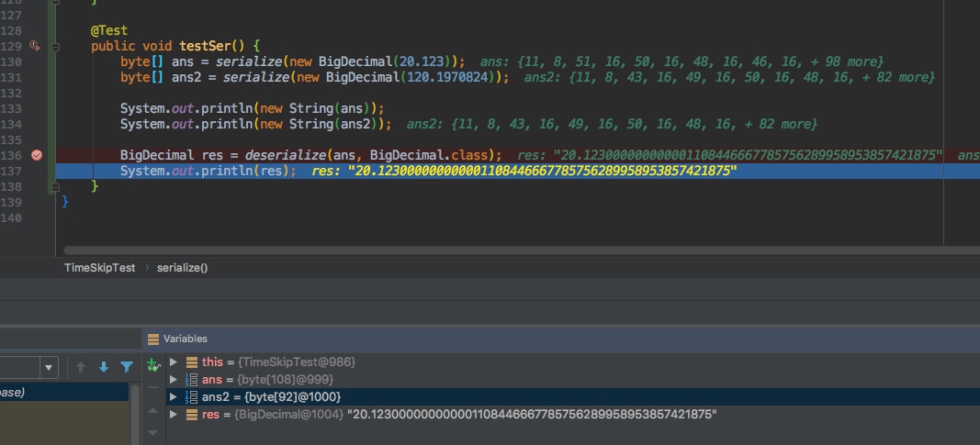
Task: Click the blue filter funnel icon
Action: click(127, 367)
